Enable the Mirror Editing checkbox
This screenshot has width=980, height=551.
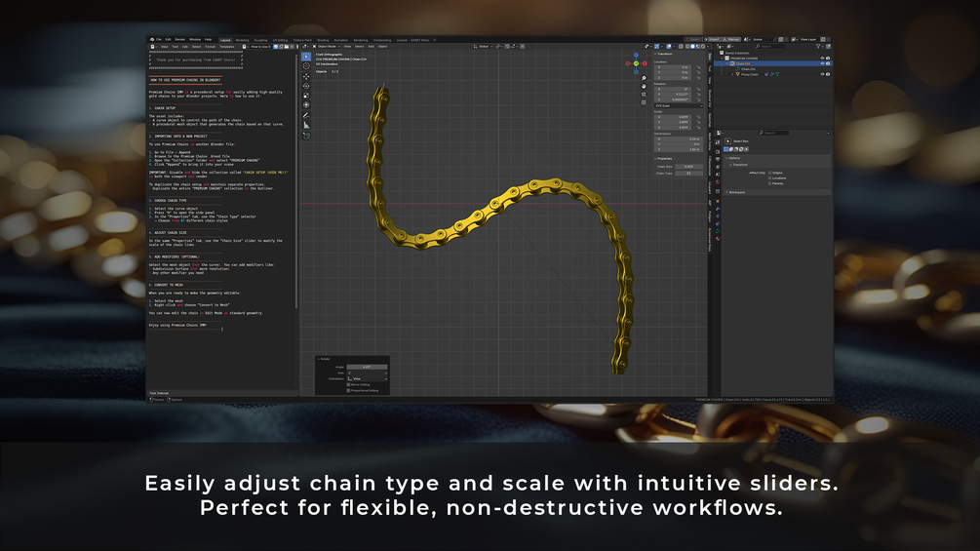(x=348, y=385)
